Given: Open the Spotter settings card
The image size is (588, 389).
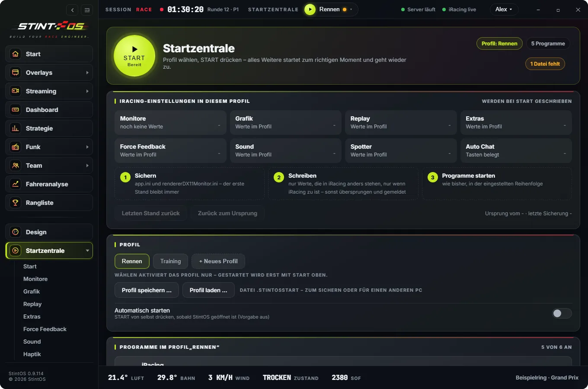Looking at the screenshot, I should (401, 150).
